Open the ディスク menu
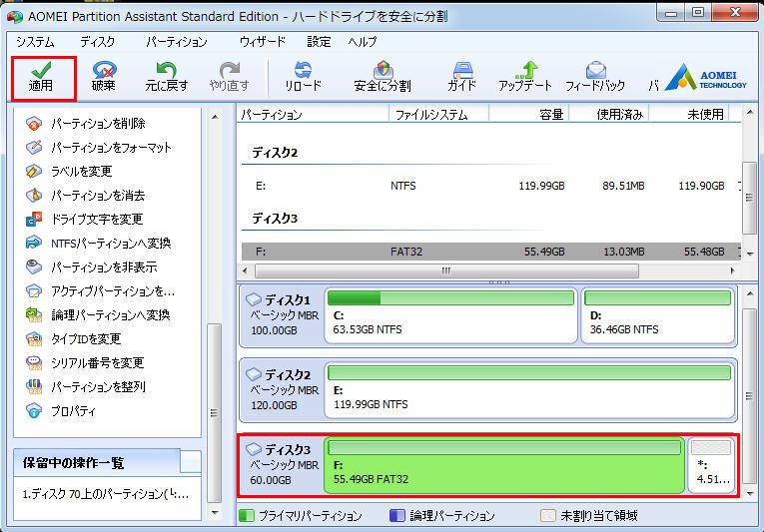The image size is (764, 532). [98, 42]
